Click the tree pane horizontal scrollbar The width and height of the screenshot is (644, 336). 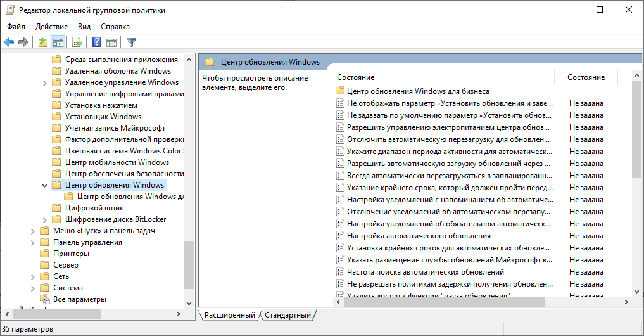click(x=57, y=314)
